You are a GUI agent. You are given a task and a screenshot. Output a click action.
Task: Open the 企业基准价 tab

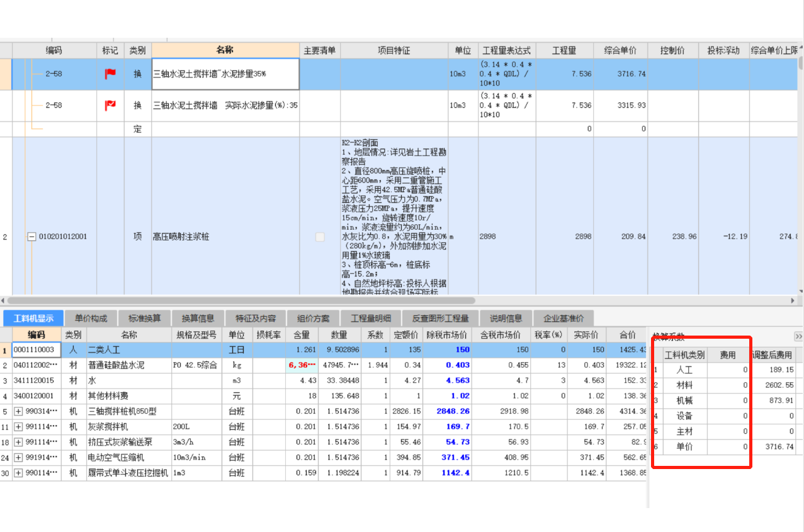pos(563,318)
